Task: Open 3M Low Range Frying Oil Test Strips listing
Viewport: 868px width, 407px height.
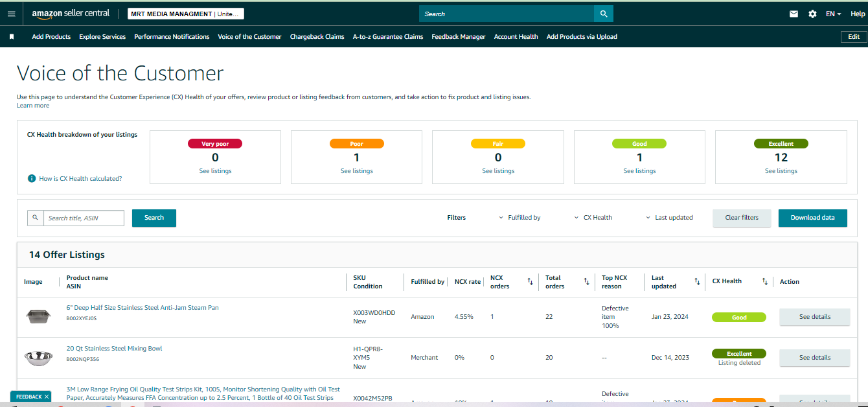Action: (203, 393)
